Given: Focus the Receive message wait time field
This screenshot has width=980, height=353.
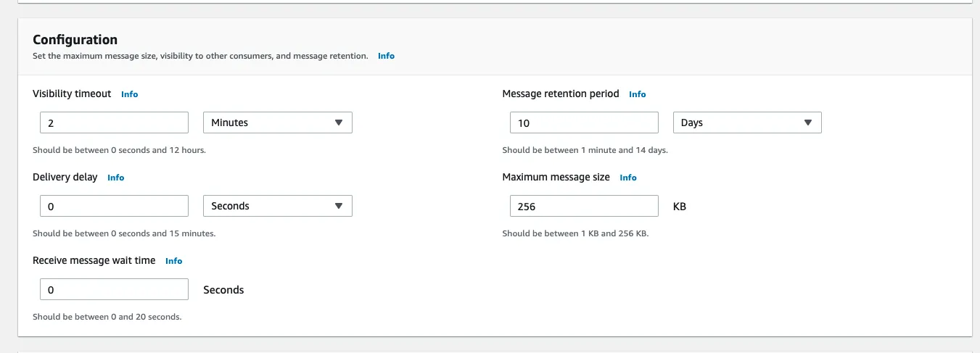Looking at the screenshot, I should [x=114, y=289].
